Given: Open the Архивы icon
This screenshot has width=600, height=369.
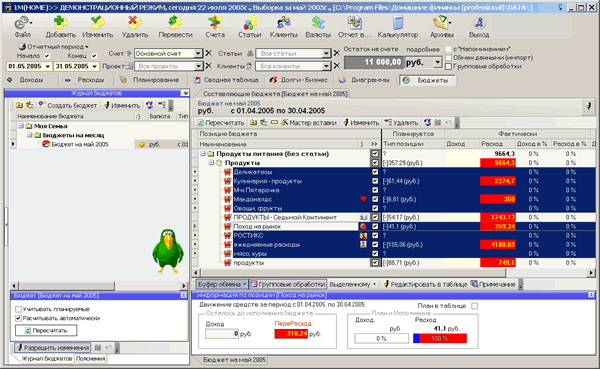Looking at the screenshot, I should pos(442,23).
